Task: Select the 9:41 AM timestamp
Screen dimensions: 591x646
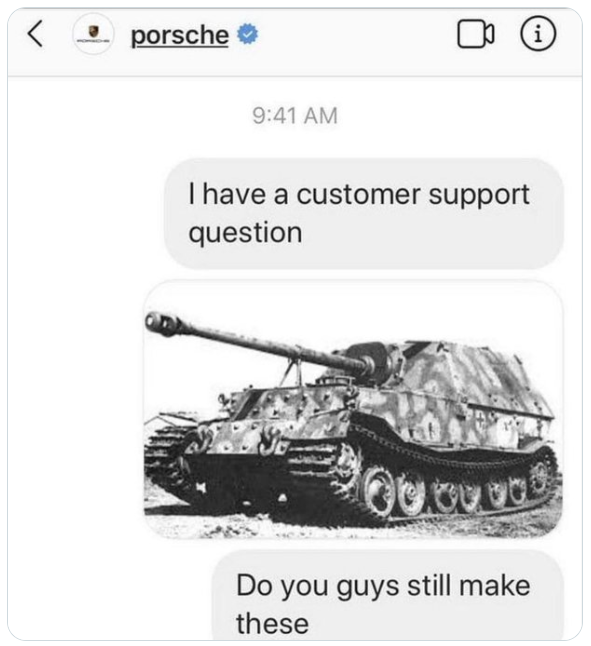Action: point(295,116)
